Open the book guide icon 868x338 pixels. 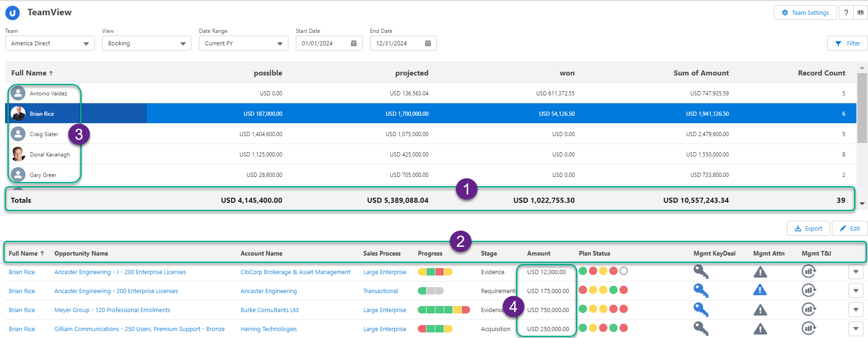click(861, 13)
